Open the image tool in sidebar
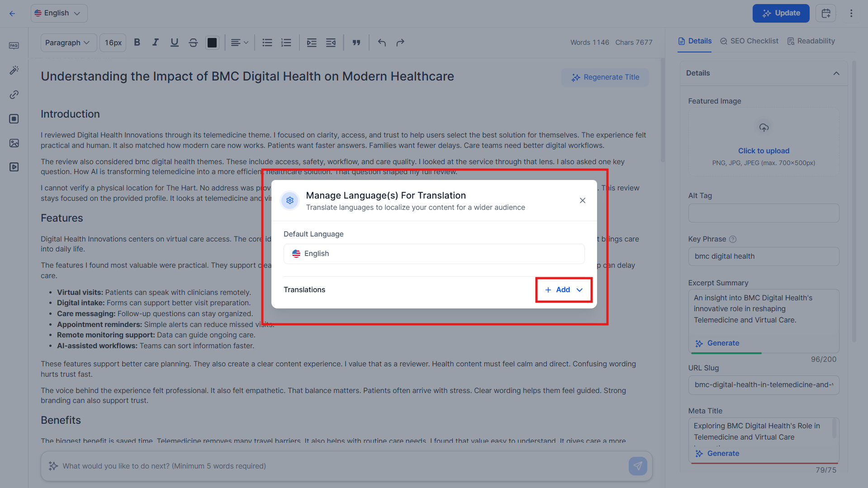 [x=14, y=143]
